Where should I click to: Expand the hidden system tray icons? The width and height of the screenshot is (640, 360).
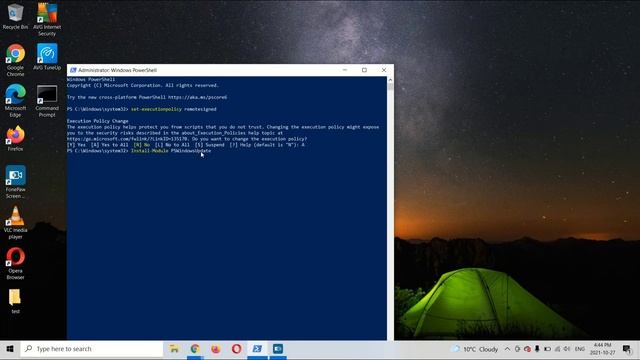click(x=507, y=349)
